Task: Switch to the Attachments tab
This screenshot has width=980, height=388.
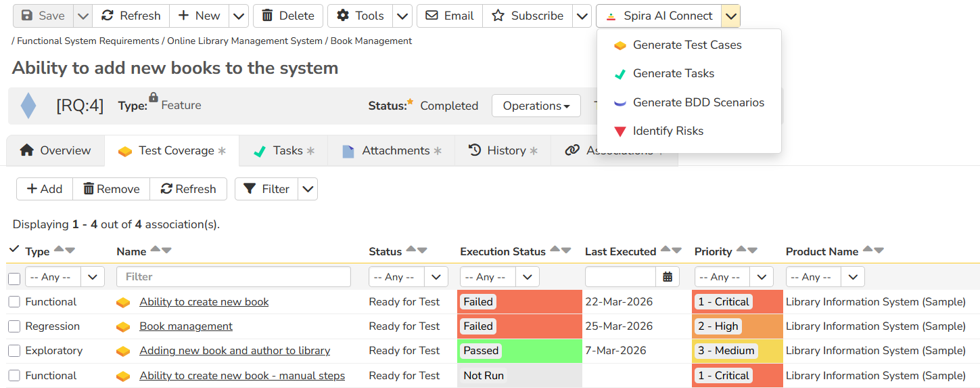Action: click(x=391, y=150)
